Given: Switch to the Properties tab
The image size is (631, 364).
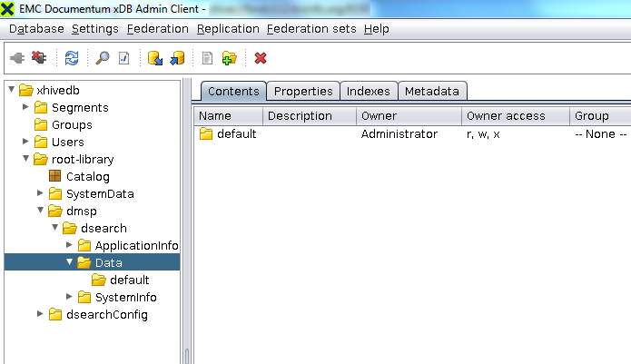Looking at the screenshot, I should [303, 92].
